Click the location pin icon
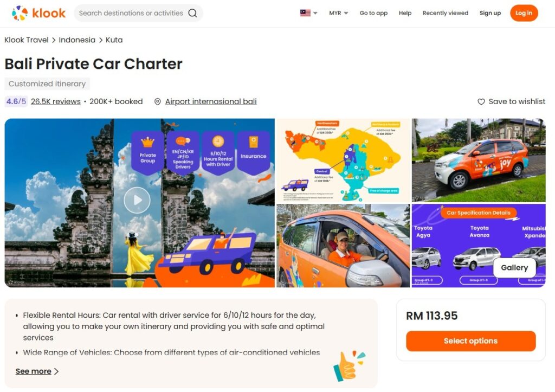This screenshot has width=555, height=392. coord(158,101)
